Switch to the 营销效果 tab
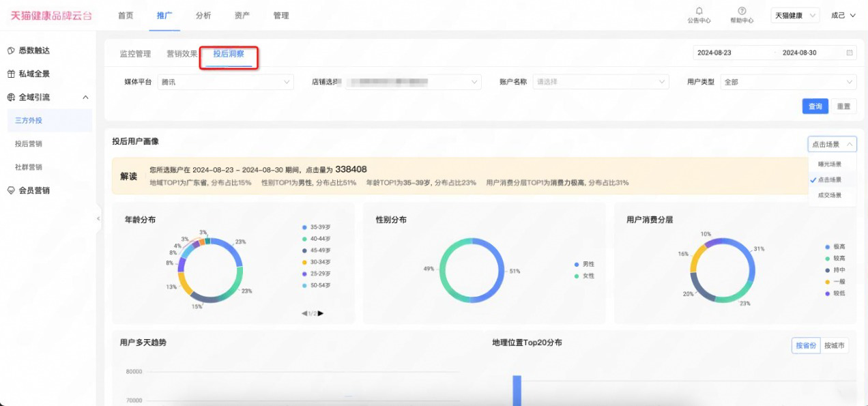The image size is (868, 406). (182, 54)
